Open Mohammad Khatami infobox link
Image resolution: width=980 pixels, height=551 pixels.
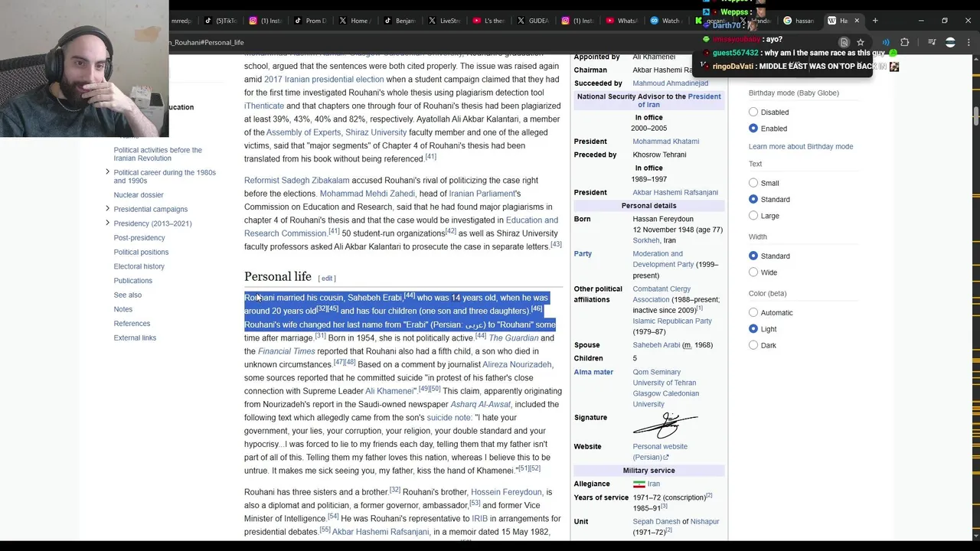[665, 142]
